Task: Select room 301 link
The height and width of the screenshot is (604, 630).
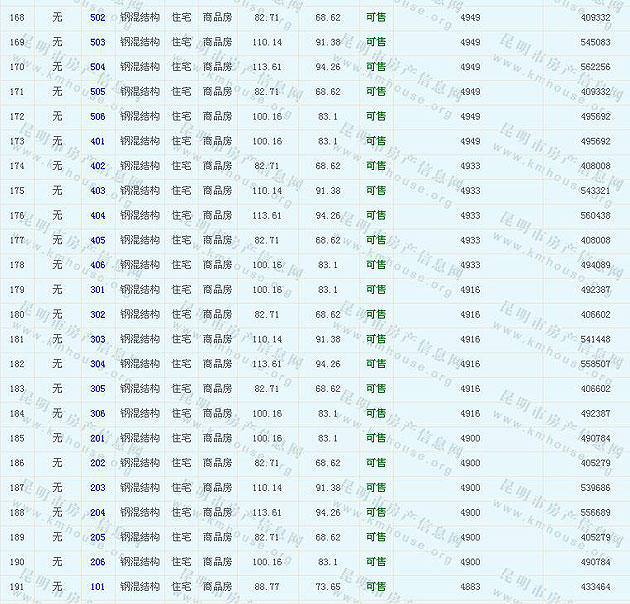Action: click(x=97, y=290)
